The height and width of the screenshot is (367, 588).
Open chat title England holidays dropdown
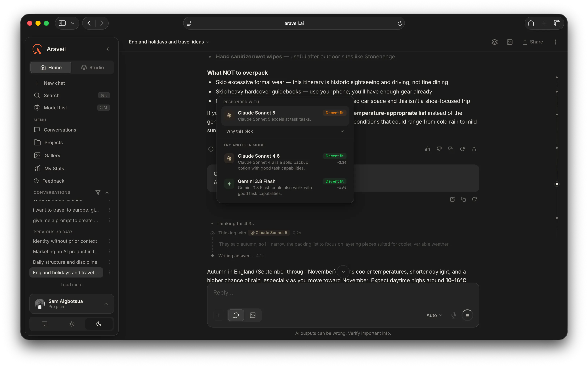coord(169,42)
